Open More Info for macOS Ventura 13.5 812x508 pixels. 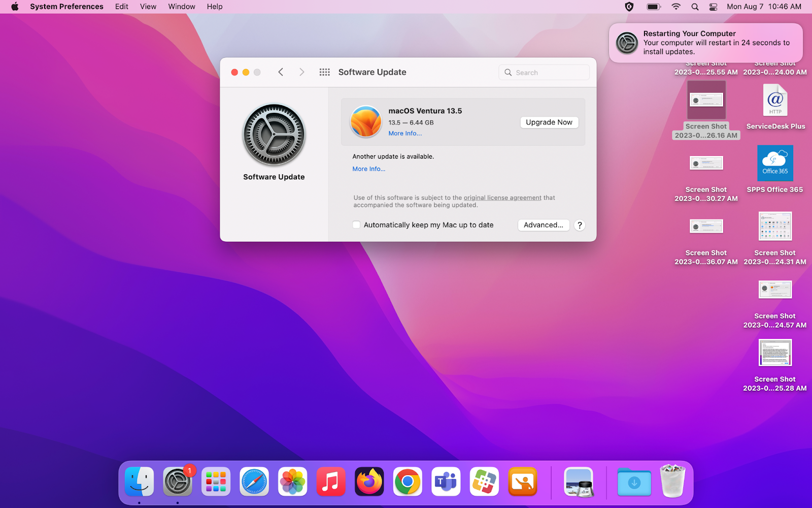405,134
